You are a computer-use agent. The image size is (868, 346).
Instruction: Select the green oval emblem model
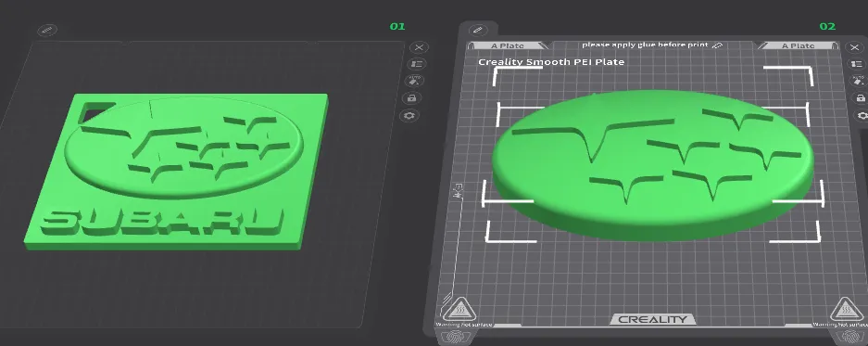[x=653, y=165]
